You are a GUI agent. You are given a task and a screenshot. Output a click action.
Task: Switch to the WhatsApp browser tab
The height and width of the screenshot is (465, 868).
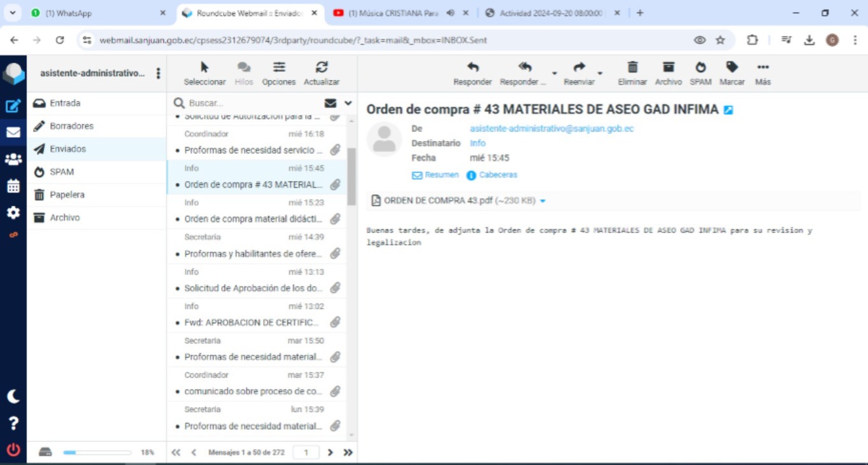pos(95,13)
